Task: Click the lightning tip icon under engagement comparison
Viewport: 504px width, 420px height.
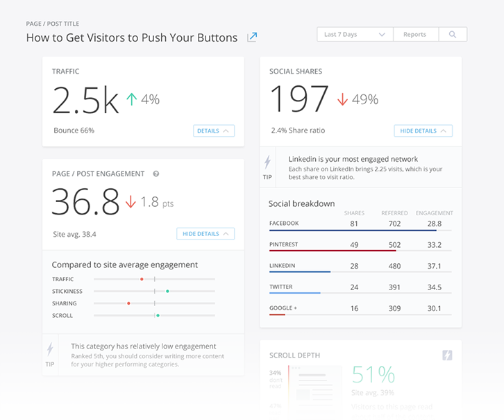Action: [50, 350]
